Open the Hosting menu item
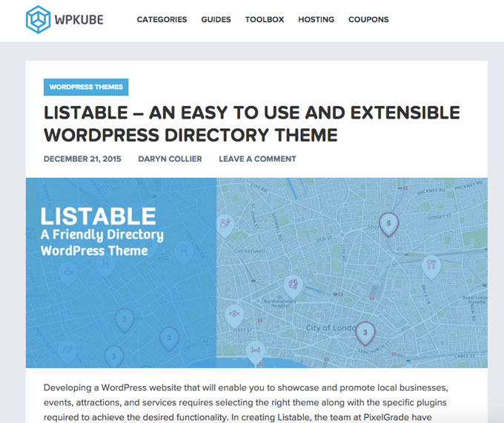504x423 pixels. click(316, 19)
